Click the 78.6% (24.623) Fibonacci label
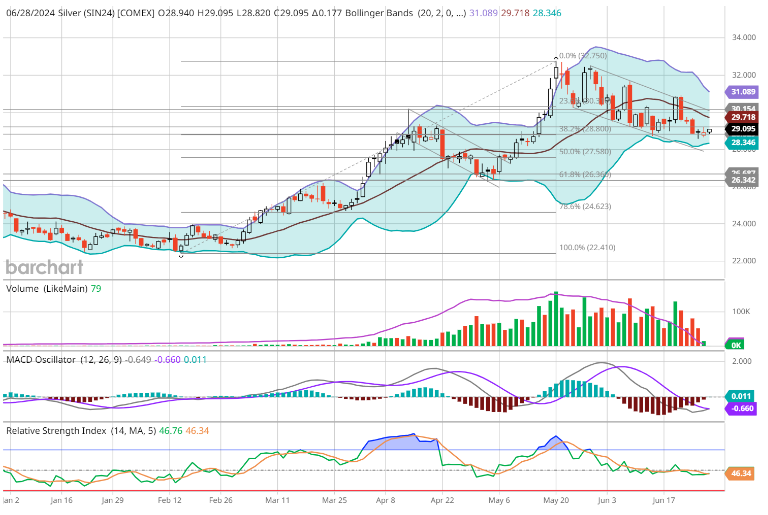This screenshot has width=768, height=515. [584, 206]
